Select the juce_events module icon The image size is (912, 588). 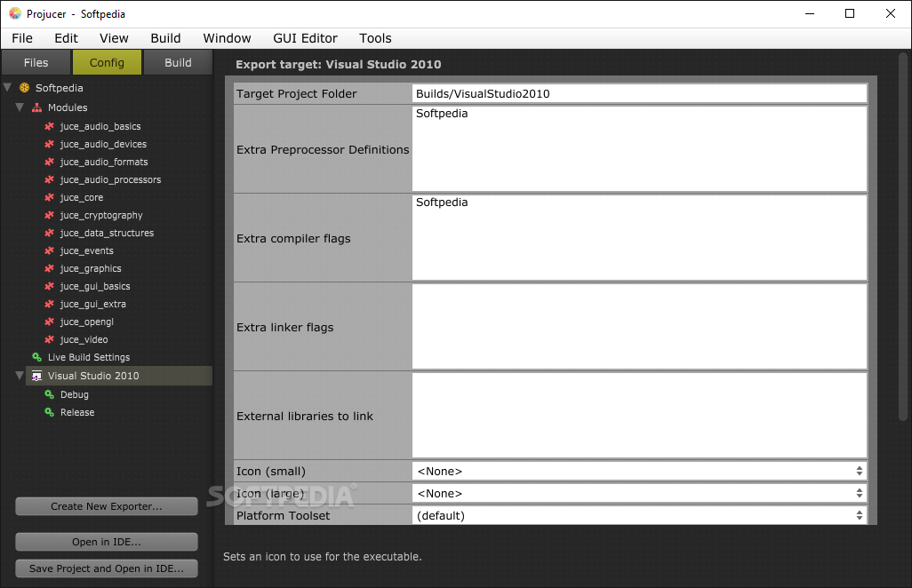pyautogui.click(x=50, y=250)
